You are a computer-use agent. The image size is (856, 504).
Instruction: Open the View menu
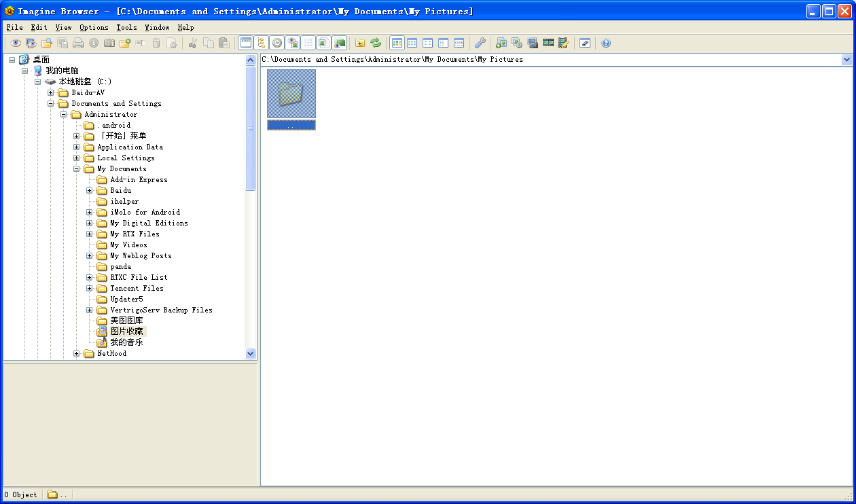click(x=63, y=28)
